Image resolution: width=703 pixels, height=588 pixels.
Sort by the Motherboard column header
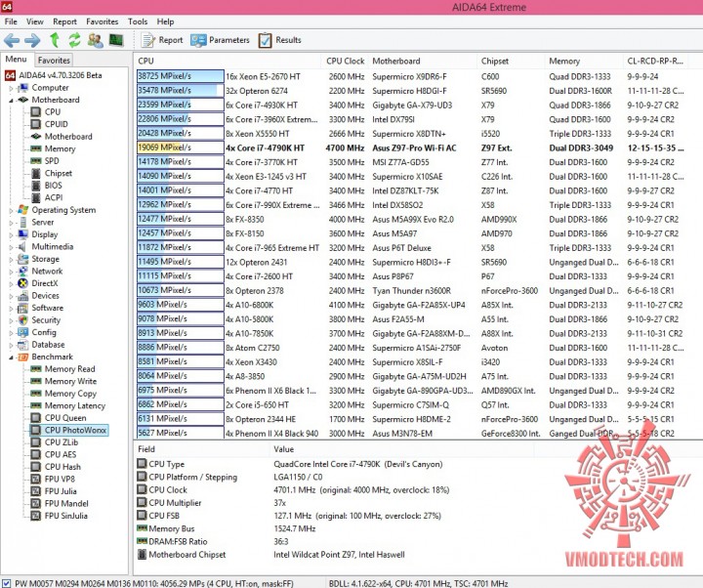(422, 61)
